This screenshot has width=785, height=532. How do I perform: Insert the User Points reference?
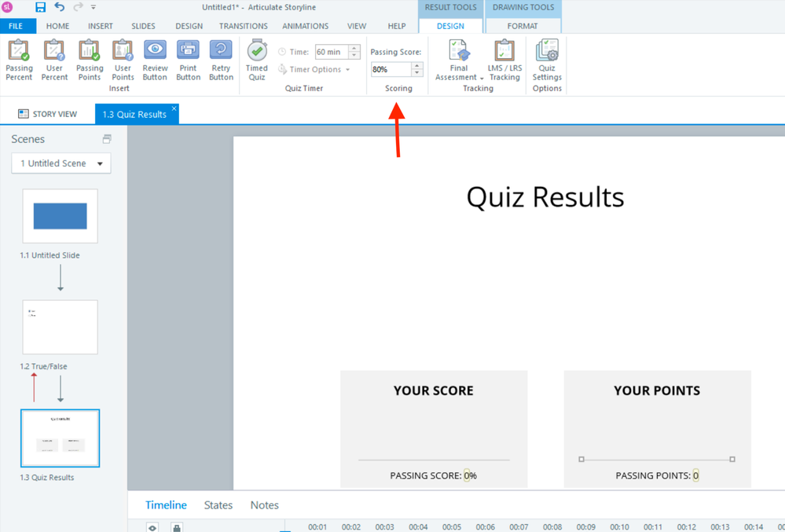(x=123, y=60)
